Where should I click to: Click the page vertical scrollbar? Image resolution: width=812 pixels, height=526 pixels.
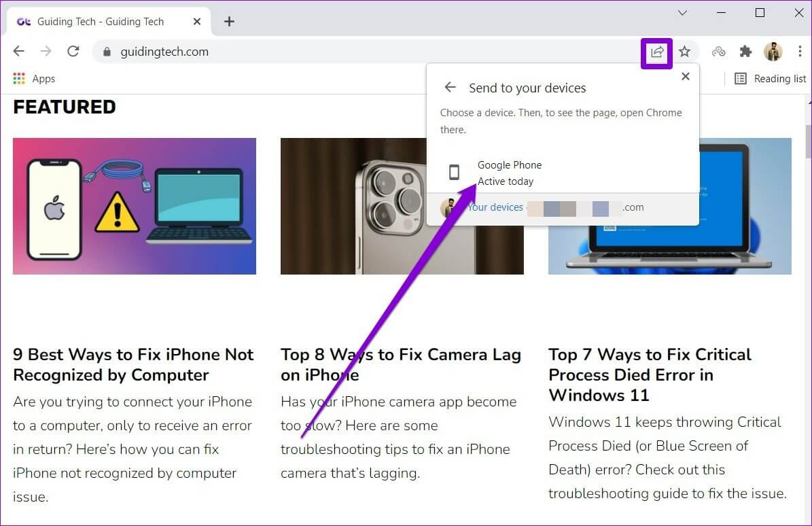click(808, 141)
